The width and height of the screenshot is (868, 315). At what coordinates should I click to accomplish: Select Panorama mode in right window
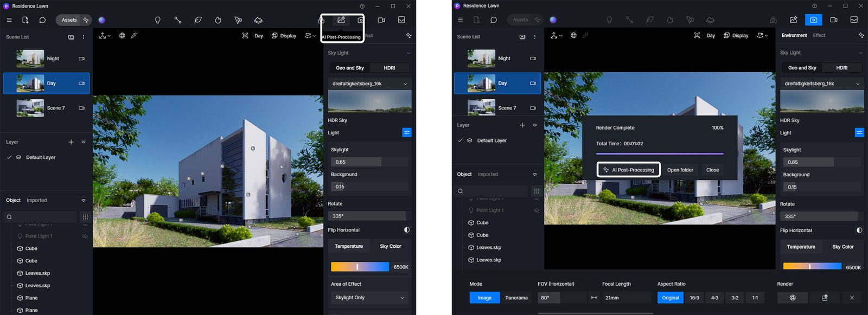pyautogui.click(x=516, y=298)
